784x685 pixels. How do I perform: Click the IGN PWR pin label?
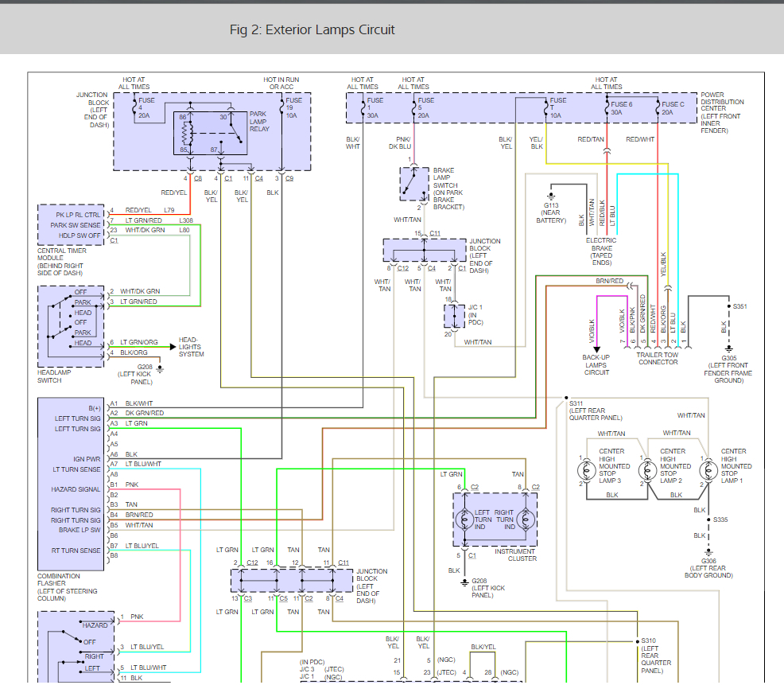pyautogui.click(x=87, y=459)
